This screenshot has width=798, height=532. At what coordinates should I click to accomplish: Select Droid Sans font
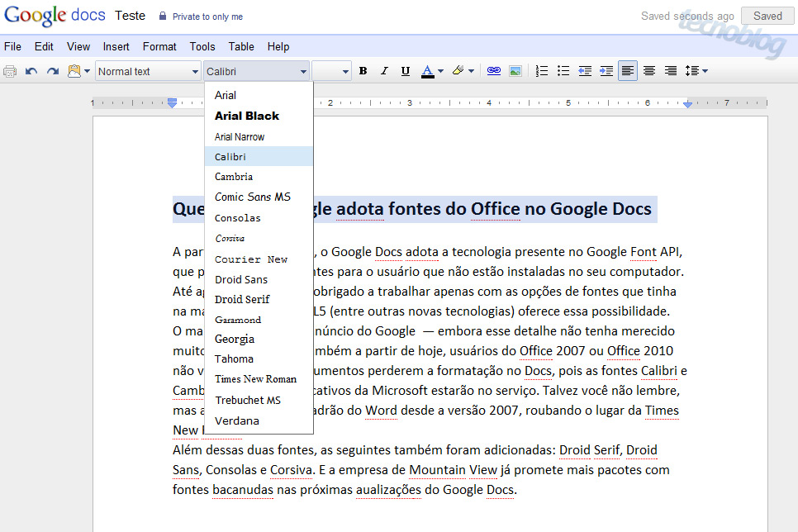point(259,279)
